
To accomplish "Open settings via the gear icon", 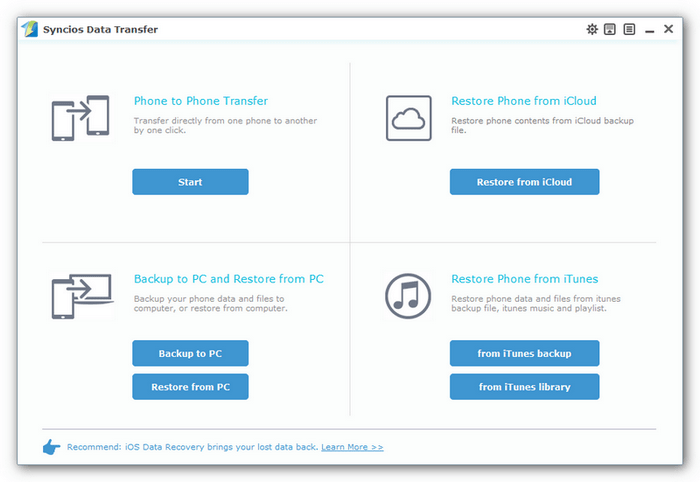I will pos(592,29).
